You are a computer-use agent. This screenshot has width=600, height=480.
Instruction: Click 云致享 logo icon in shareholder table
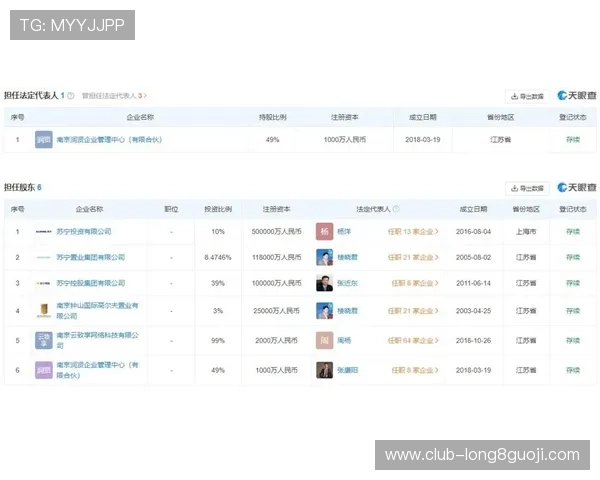[x=44, y=340]
